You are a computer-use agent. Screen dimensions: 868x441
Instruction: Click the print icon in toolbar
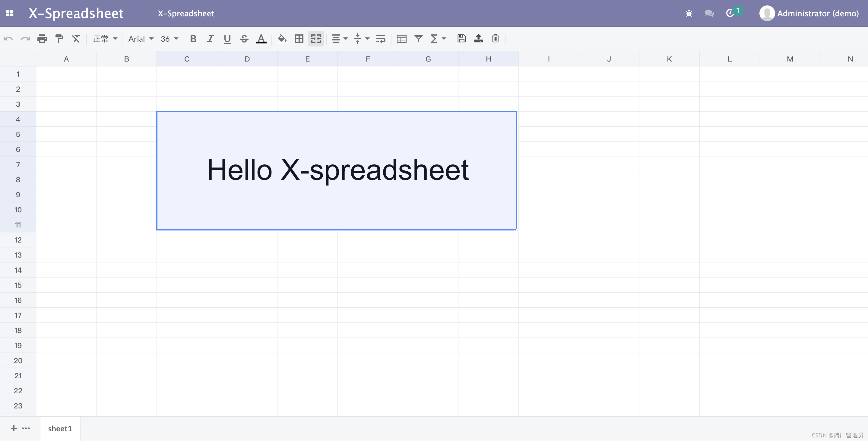42,39
